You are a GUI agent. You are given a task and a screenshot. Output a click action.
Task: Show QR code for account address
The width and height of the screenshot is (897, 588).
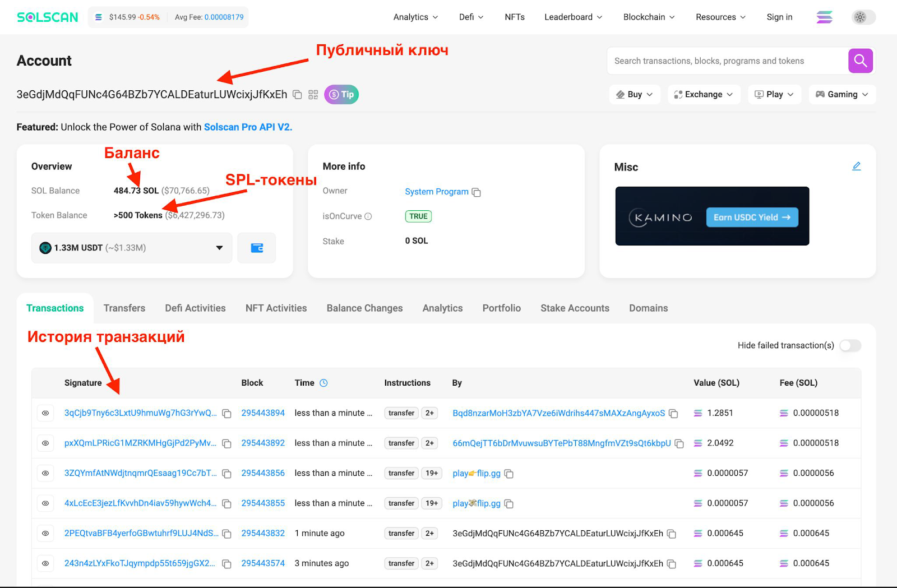click(x=313, y=95)
